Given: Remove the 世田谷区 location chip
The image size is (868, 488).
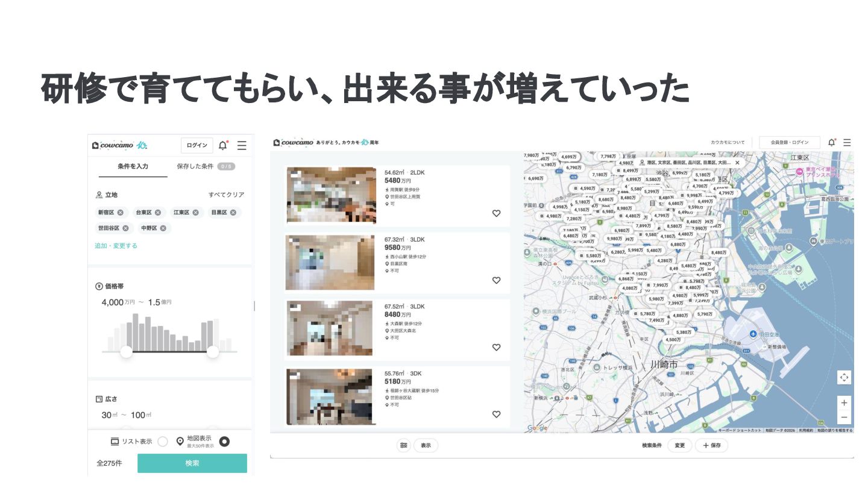Looking at the screenshot, I should (125, 228).
